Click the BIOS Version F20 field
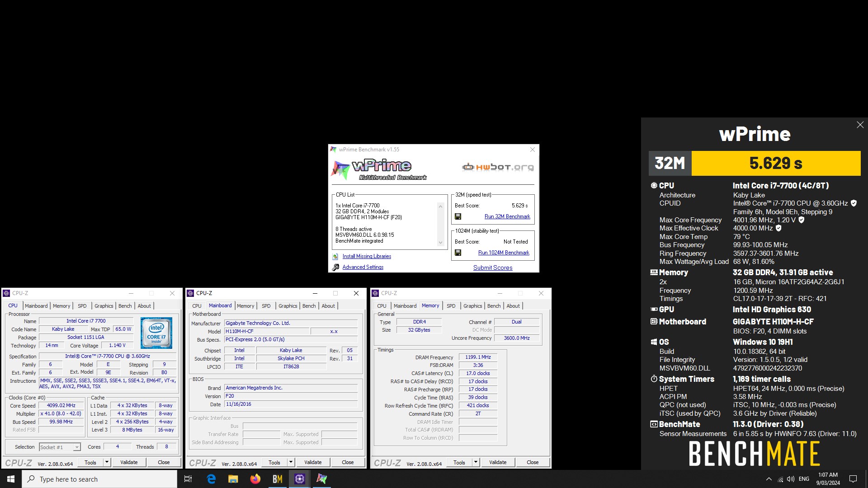868x488 pixels. click(291, 396)
